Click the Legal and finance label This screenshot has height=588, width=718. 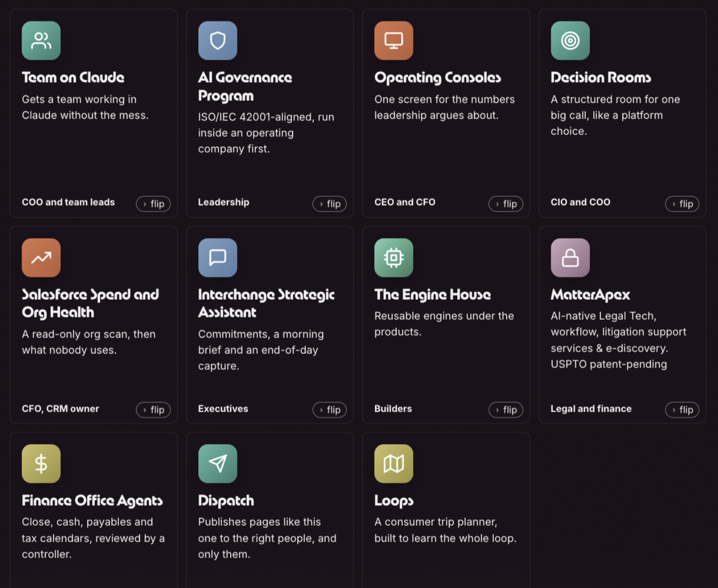(x=591, y=409)
